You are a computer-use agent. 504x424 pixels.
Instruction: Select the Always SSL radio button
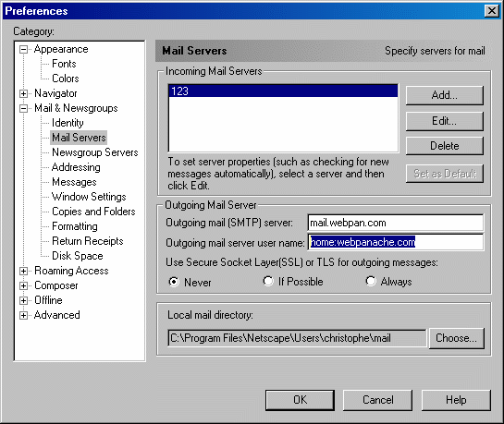pos(371,281)
